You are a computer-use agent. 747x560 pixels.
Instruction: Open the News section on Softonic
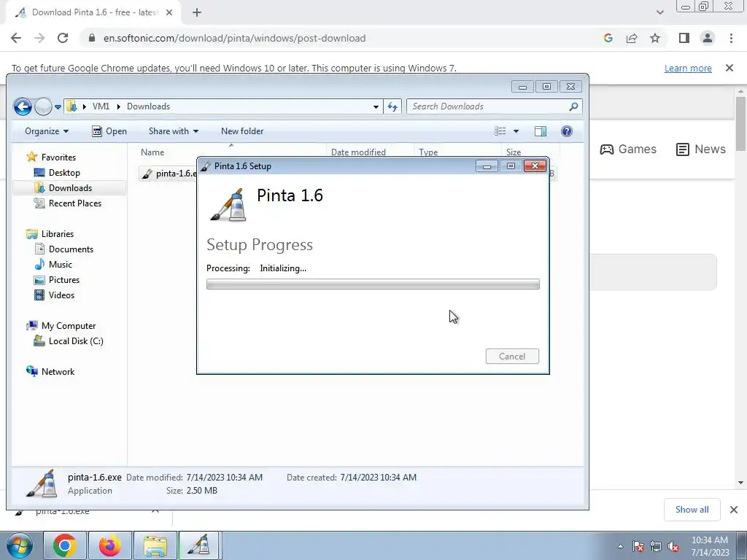(701, 149)
